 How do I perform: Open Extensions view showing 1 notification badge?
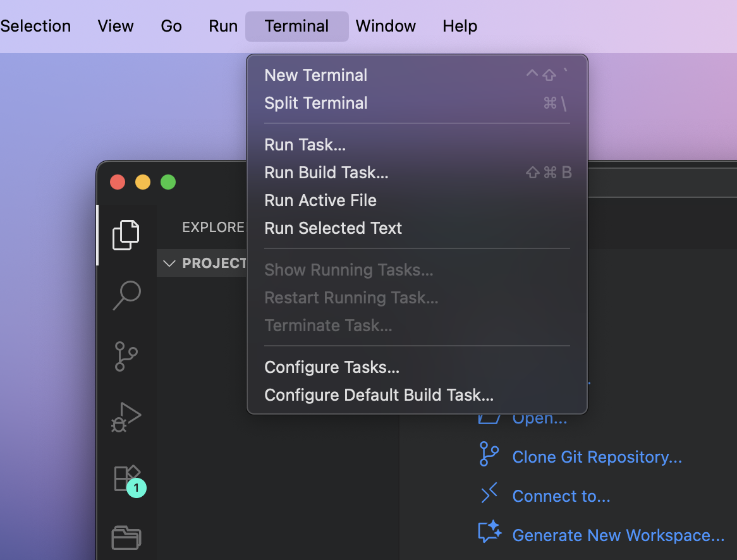pyautogui.click(x=126, y=478)
